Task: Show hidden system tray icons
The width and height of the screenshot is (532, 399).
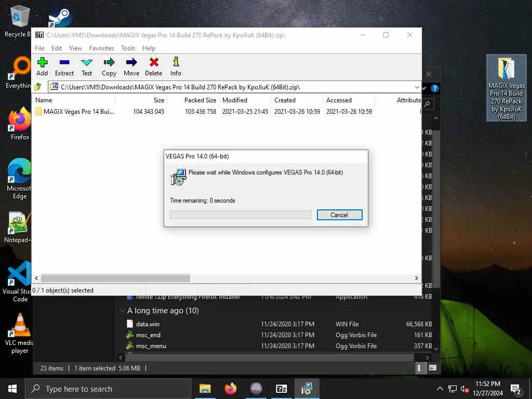Action: [440, 389]
